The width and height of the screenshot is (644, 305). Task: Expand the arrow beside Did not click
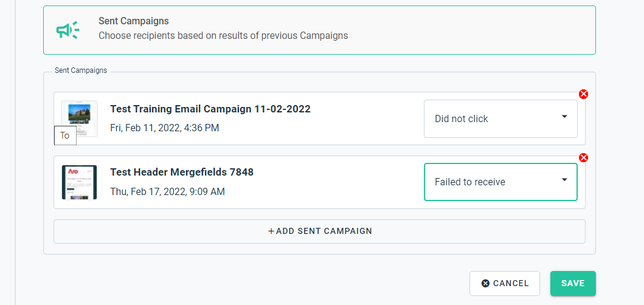564,117
